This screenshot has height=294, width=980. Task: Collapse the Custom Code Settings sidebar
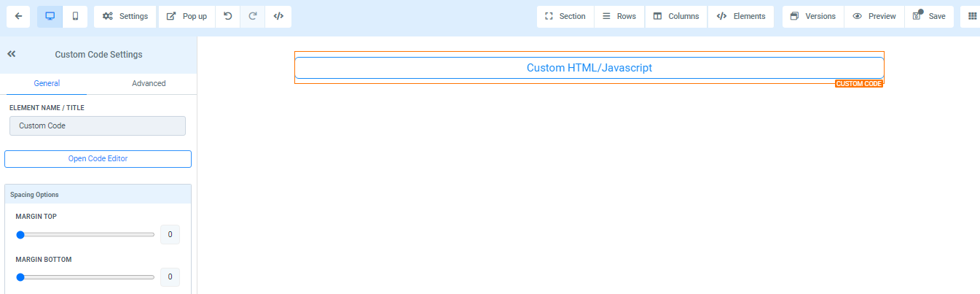click(12, 54)
